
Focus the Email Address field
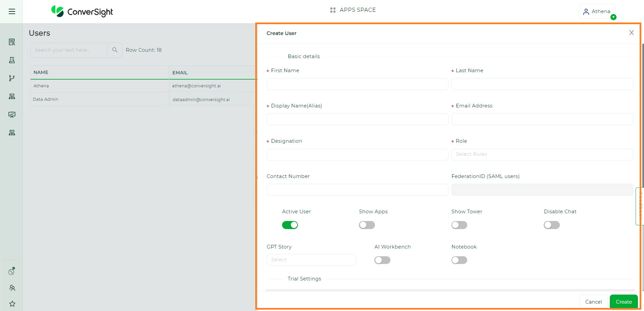[x=542, y=119]
